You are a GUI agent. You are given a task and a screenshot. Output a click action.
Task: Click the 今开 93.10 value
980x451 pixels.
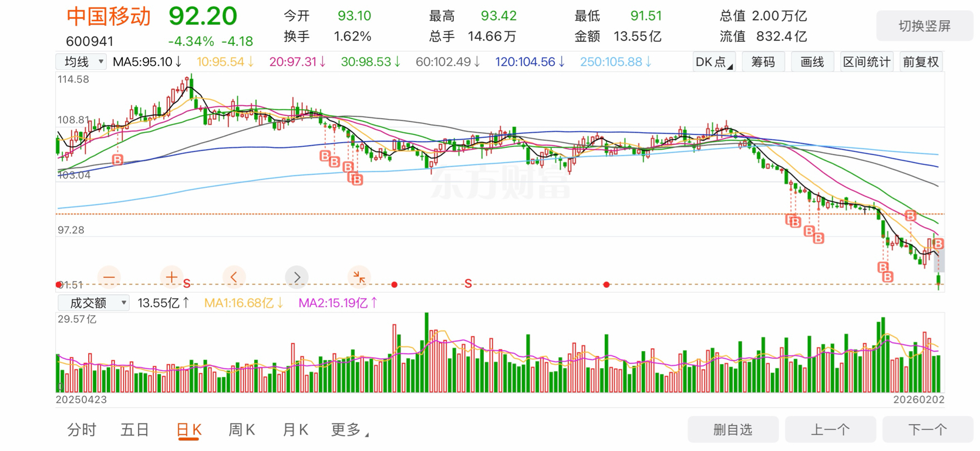(x=355, y=16)
